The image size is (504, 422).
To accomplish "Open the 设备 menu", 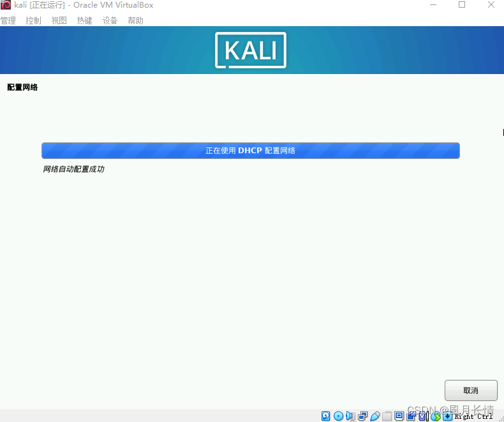I will point(110,20).
